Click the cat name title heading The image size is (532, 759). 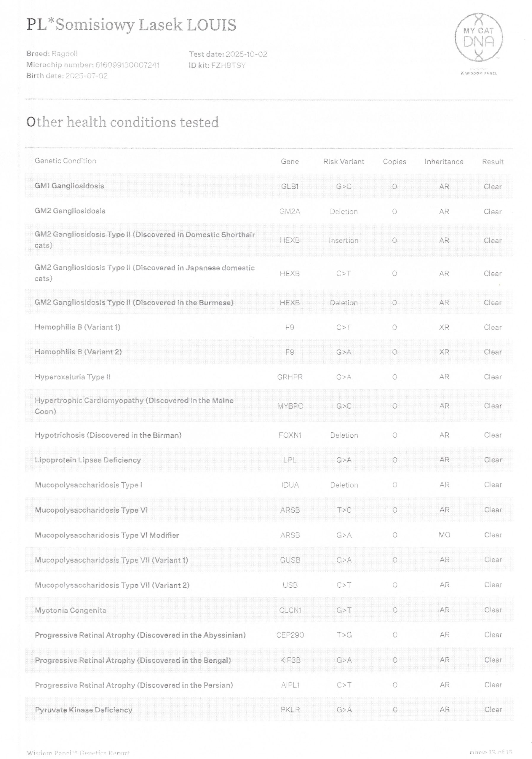click(x=131, y=25)
